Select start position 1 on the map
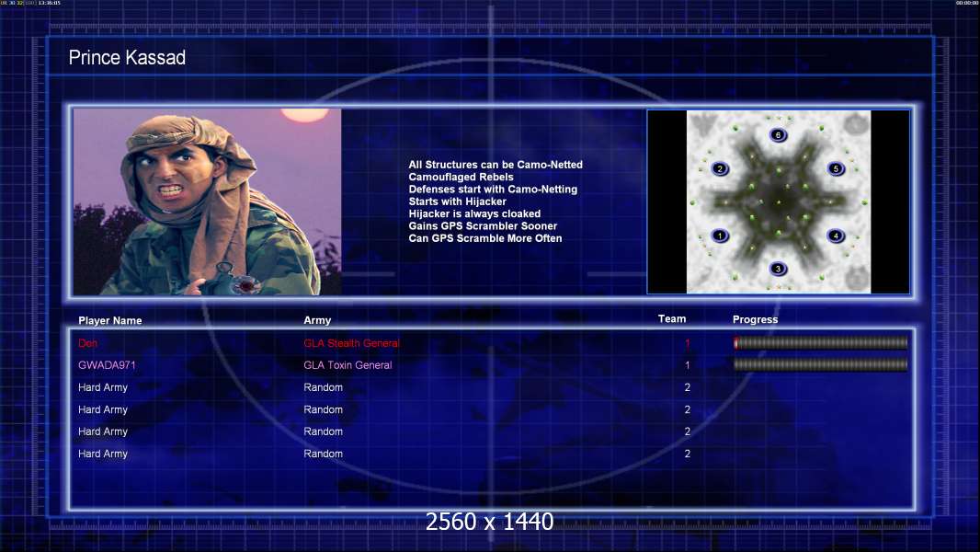Viewport: 980px width, 552px height. 720,236
